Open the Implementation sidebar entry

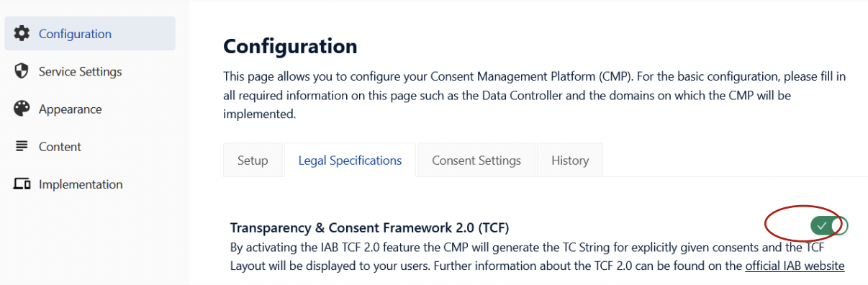click(x=81, y=184)
